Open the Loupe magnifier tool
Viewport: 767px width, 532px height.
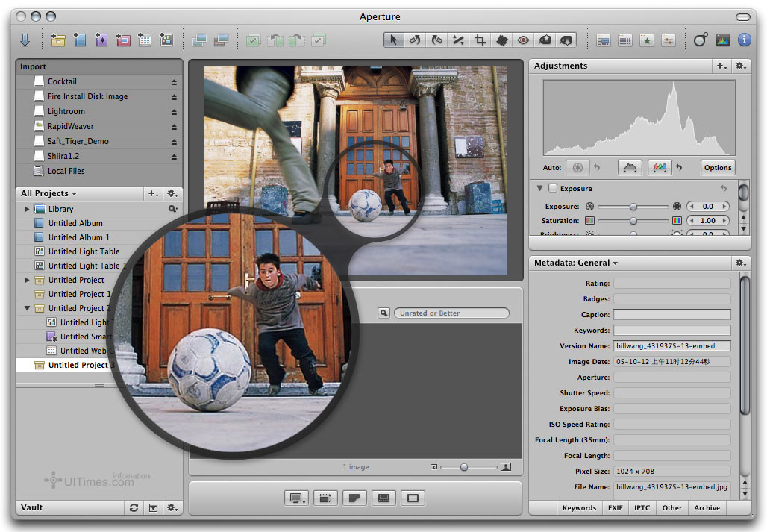coord(700,40)
